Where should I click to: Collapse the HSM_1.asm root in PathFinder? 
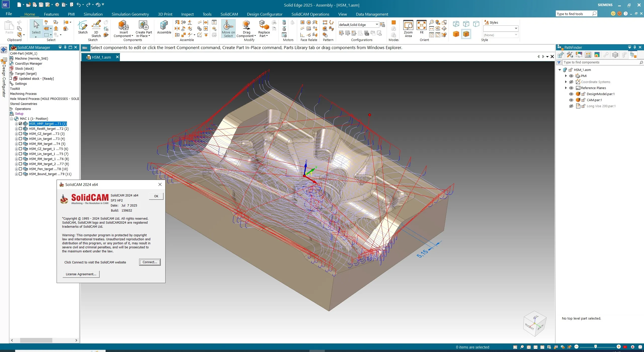[560, 70]
